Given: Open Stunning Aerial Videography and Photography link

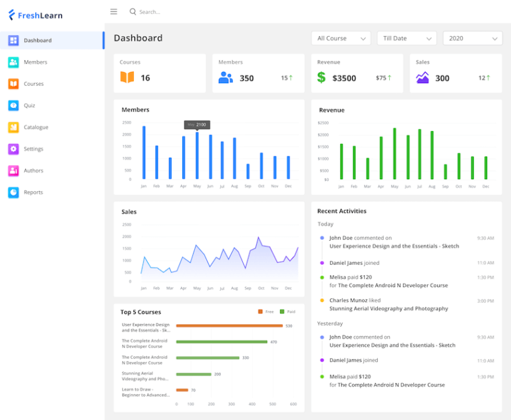Looking at the screenshot, I should click(x=389, y=308).
